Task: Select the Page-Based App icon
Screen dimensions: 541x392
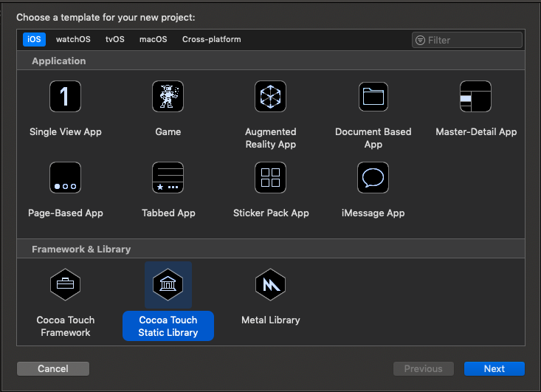Action: 65,177
